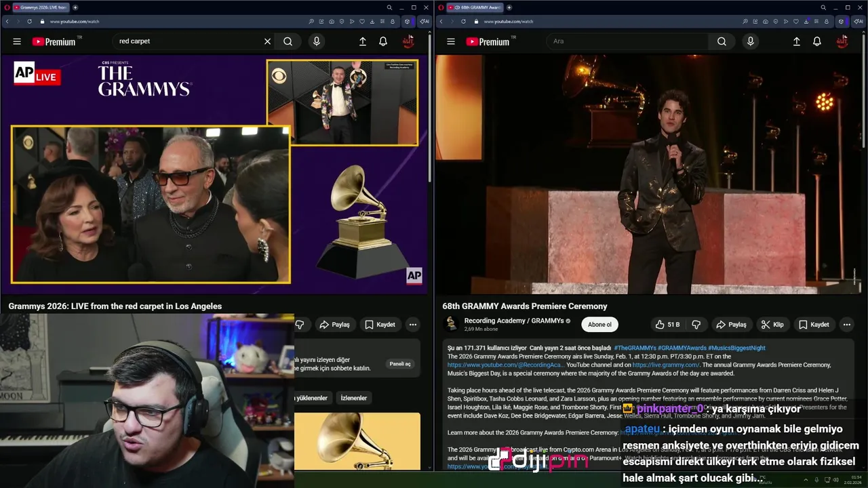Open extensions cube icon in left window
Screen dimensions: 868x488
point(407,21)
